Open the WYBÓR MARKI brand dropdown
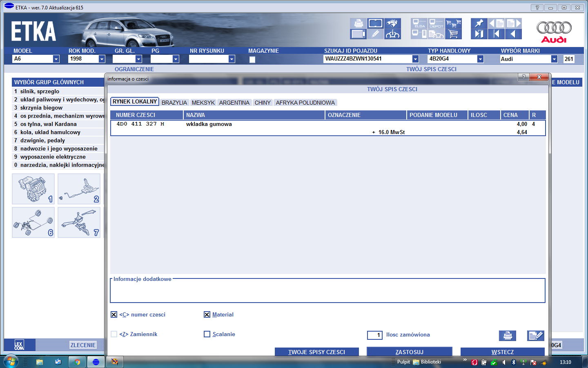 click(554, 59)
